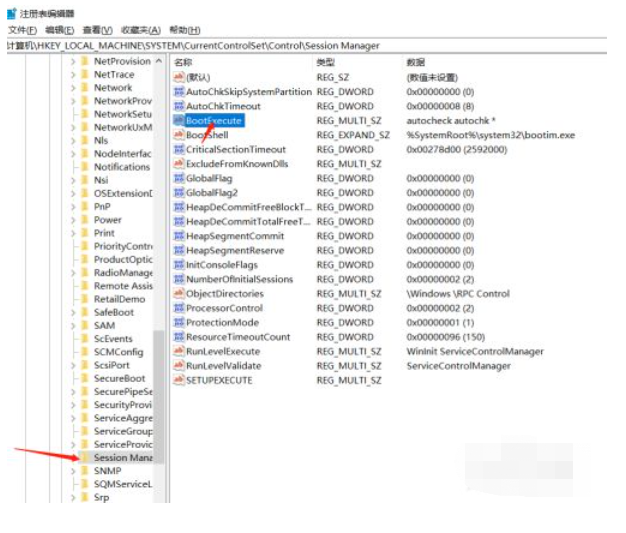Expand the Network tree node
The width and height of the screenshot is (626, 533).
(73, 88)
